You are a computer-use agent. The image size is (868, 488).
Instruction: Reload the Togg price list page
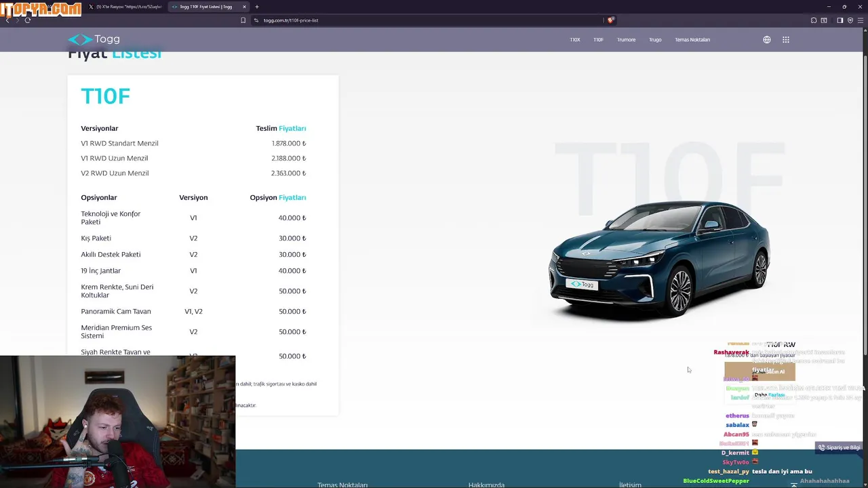coord(28,20)
